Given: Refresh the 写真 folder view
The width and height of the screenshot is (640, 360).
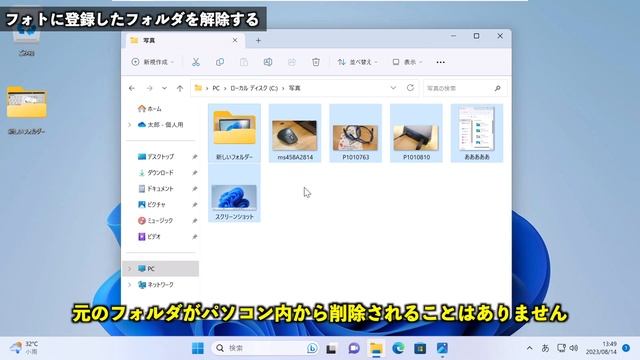Looking at the screenshot, I should (x=410, y=88).
